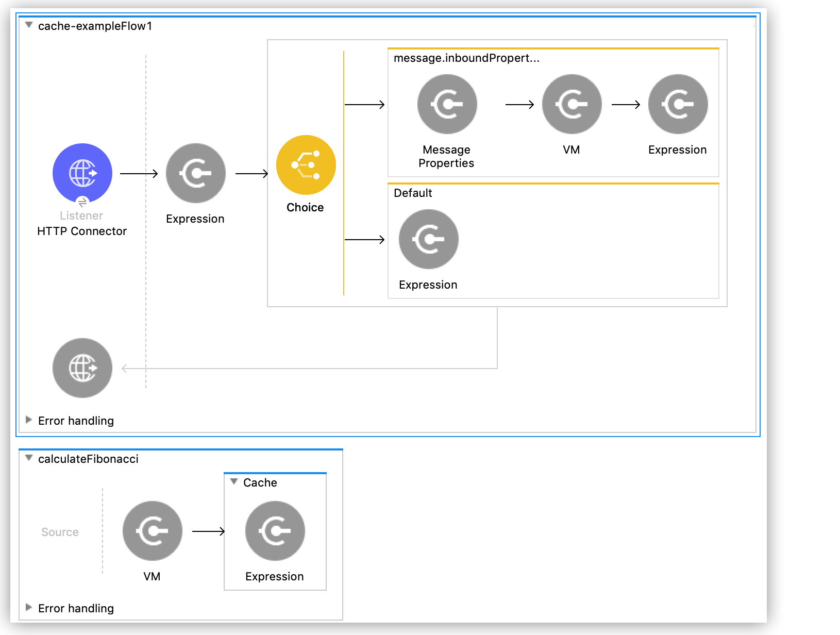Click the Expression icon after the VM in the Choice branch
Screen dimensions: 840x635
678,104
